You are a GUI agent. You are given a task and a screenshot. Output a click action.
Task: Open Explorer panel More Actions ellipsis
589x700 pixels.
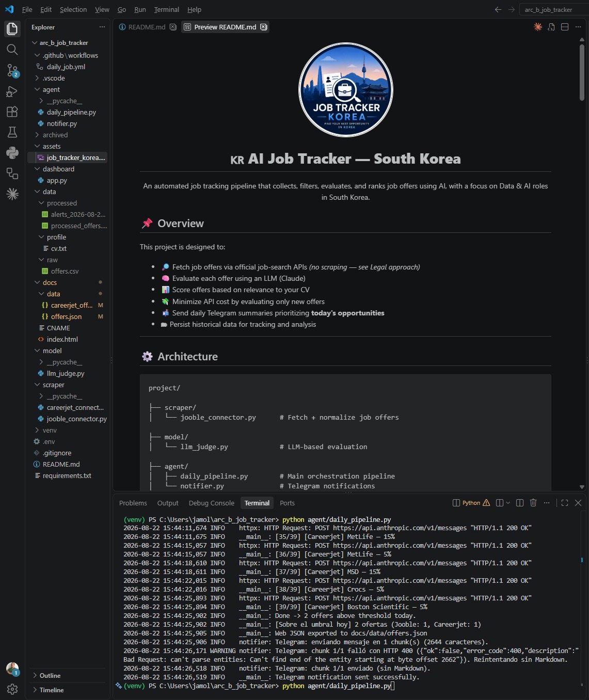click(x=102, y=27)
